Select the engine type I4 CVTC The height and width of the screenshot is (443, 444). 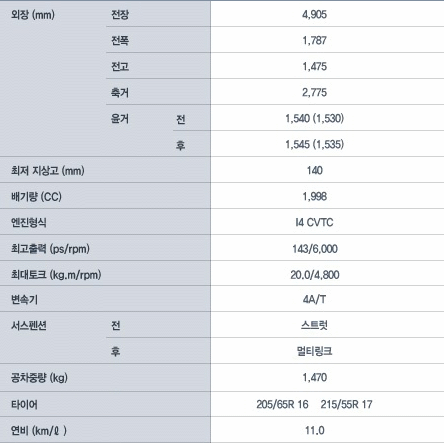click(314, 222)
